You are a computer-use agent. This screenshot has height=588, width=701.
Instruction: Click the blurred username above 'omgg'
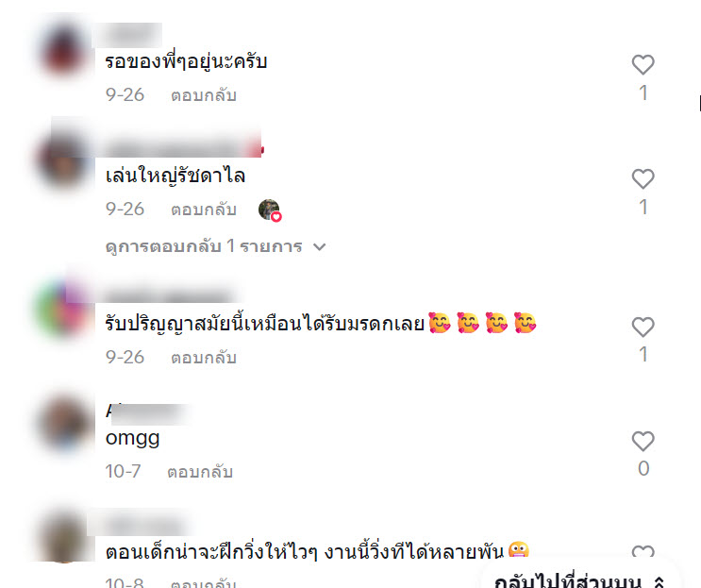pyautogui.click(x=147, y=412)
